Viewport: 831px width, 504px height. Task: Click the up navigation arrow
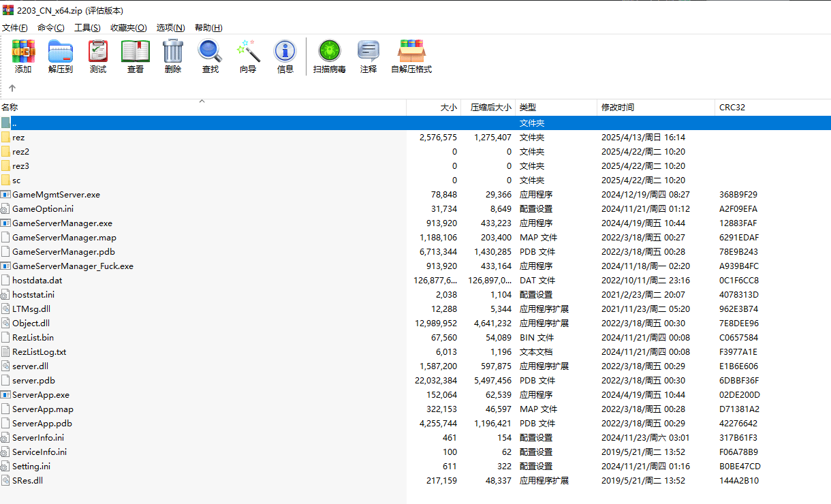point(12,87)
